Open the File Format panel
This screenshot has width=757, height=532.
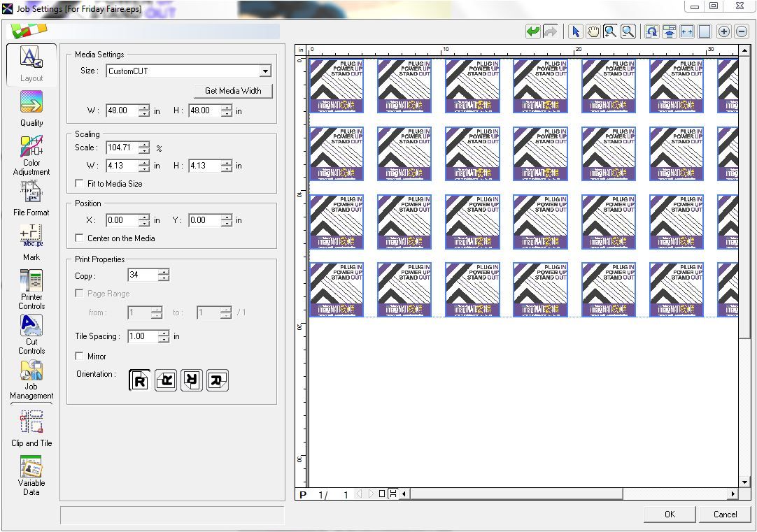coord(31,199)
